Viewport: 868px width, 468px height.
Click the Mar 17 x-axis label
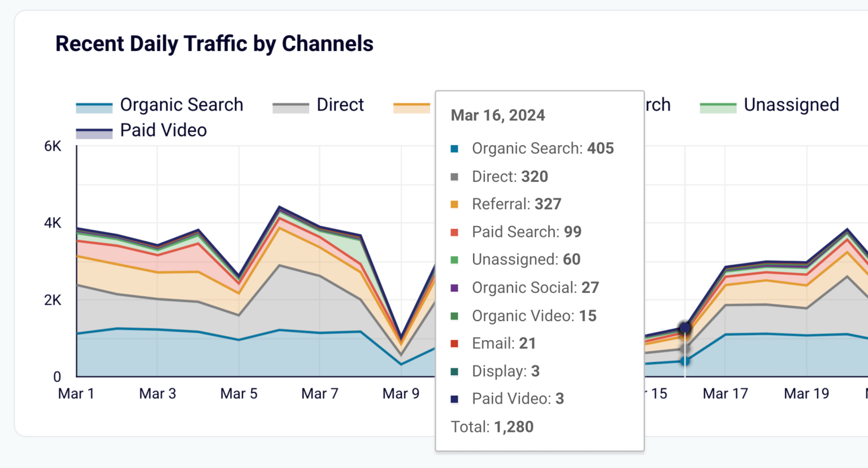point(725,394)
